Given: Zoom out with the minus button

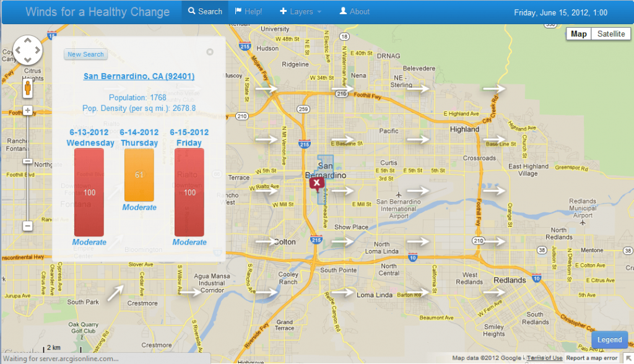Looking at the screenshot, I should coord(27,226).
